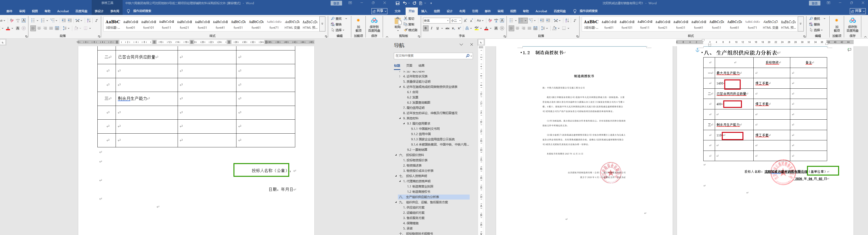Click the subscript x₂ icon
Image resolution: width=868 pixels, height=235 pixels.
[x=453, y=28]
